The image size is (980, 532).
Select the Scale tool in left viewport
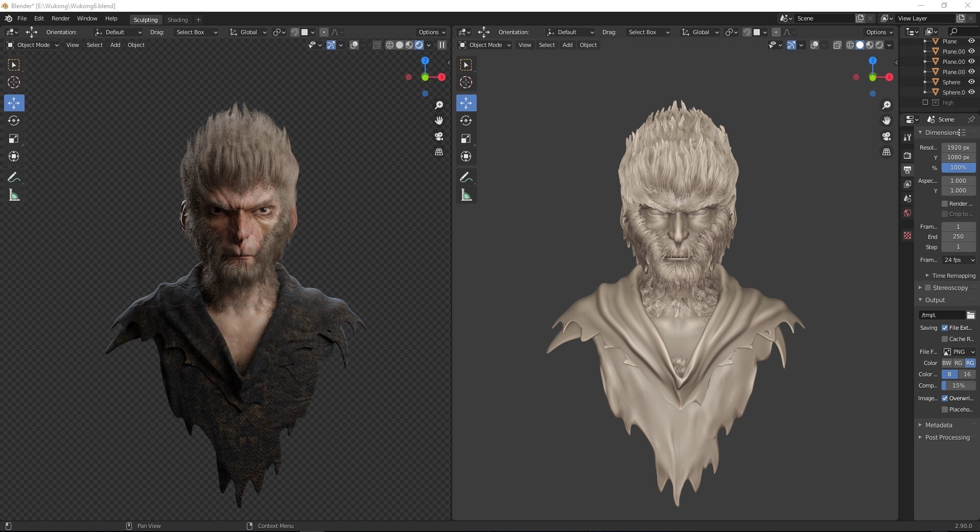coord(14,138)
